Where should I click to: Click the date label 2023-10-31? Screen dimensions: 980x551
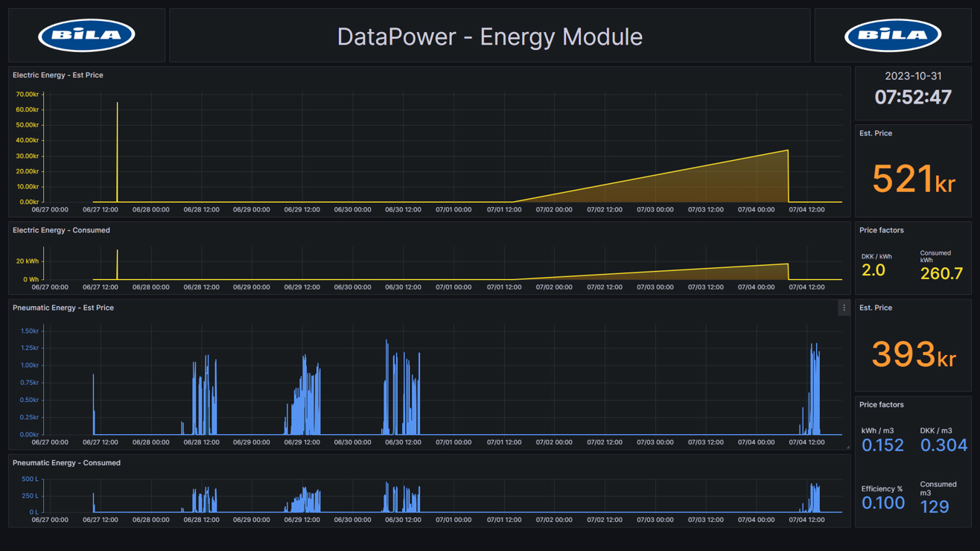click(x=913, y=75)
